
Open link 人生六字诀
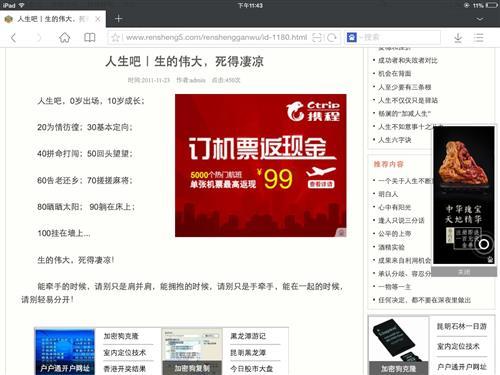[x=394, y=140]
